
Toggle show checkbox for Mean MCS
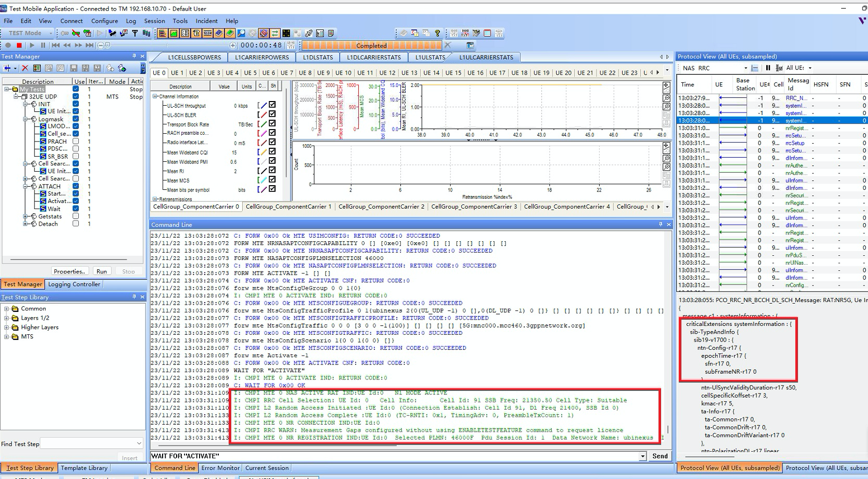click(x=272, y=180)
